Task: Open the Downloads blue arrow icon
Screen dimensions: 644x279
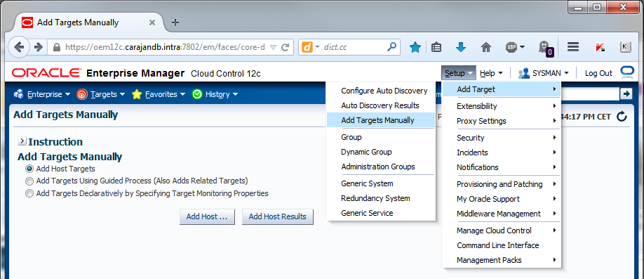Action: coord(461,47)
